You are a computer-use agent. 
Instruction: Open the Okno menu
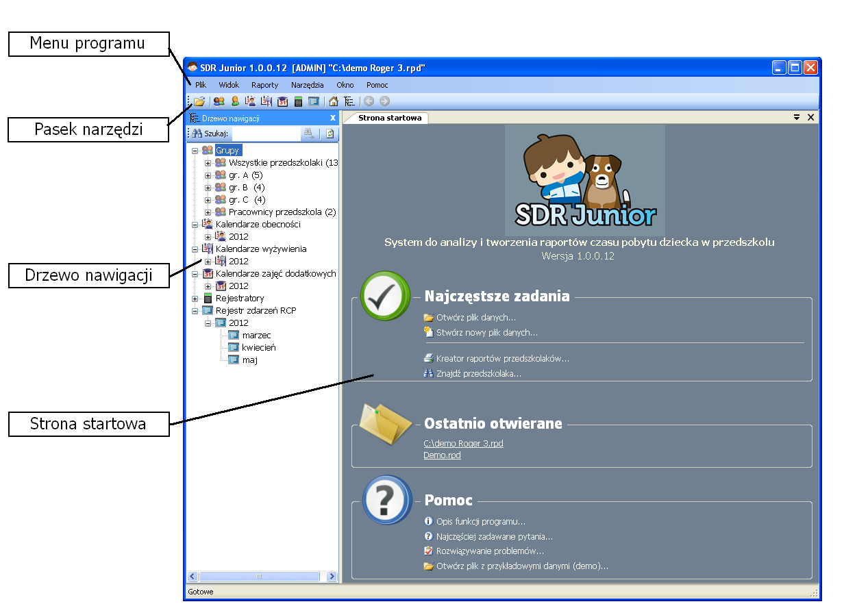[x=345, y=85]
